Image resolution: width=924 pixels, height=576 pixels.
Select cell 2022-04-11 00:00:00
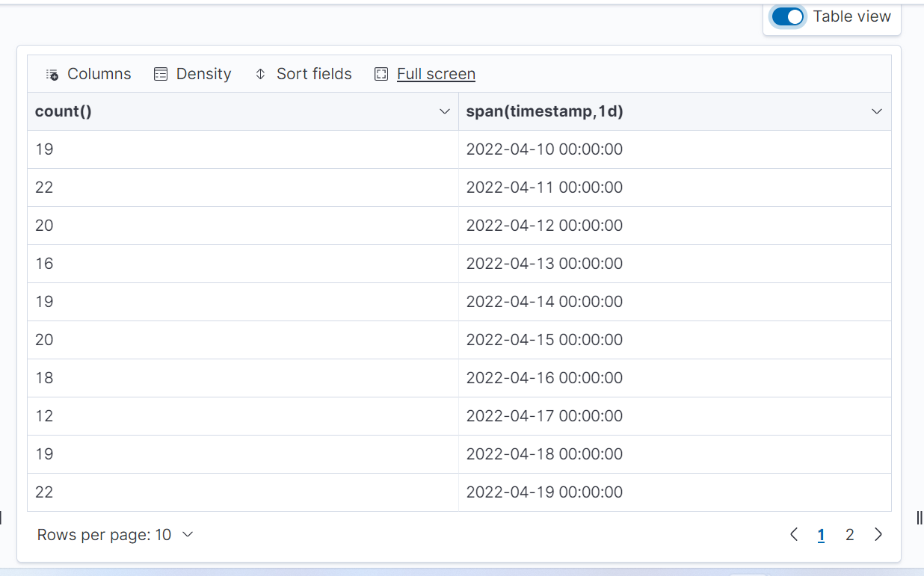tap(674, 188)
